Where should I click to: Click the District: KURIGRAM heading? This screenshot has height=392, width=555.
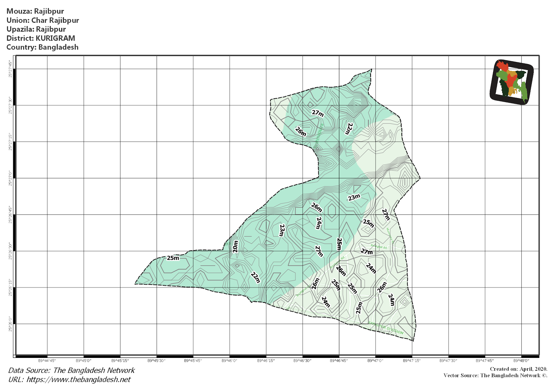click(x=41, y=38)
